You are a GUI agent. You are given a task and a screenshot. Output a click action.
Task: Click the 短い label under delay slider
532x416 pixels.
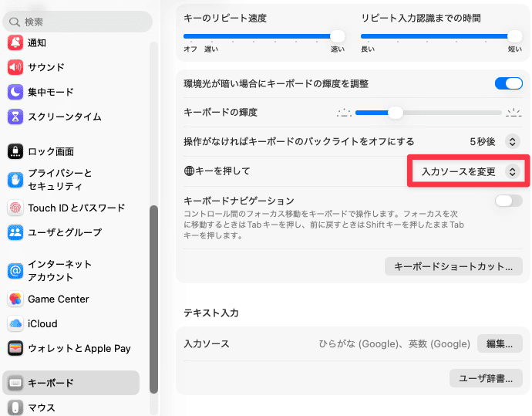(515, 49)
